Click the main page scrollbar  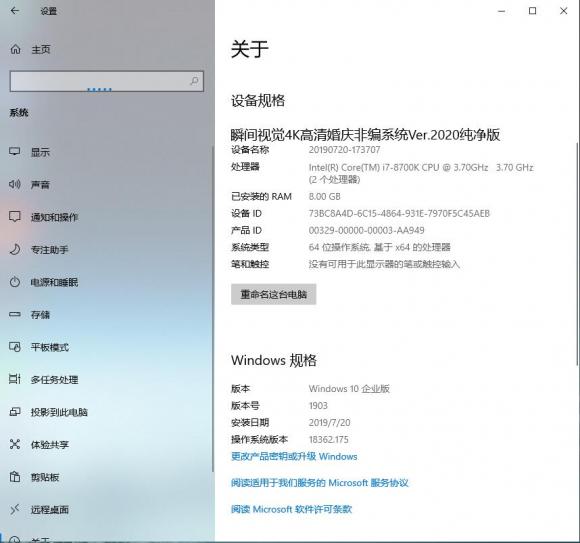pos(577,253)
